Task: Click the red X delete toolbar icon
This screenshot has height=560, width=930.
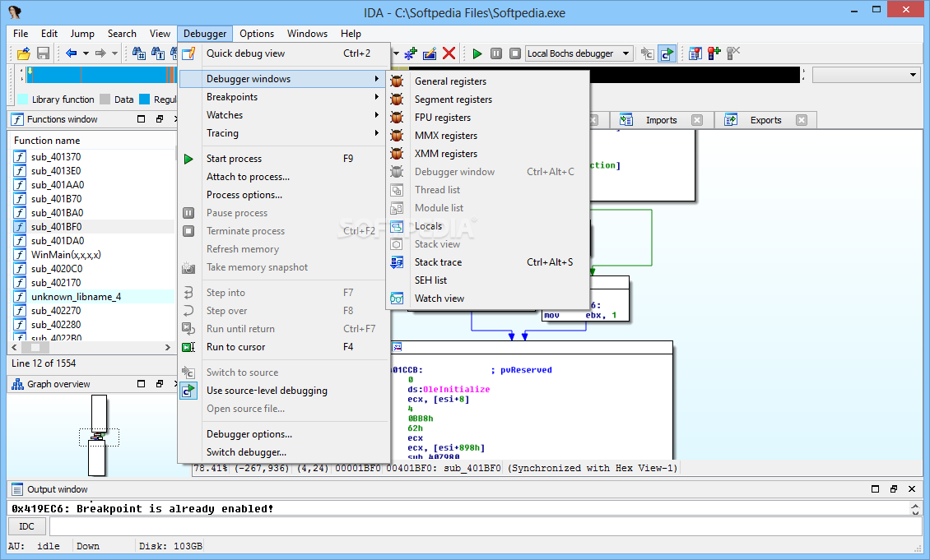Action: click(x=449, y=53)
